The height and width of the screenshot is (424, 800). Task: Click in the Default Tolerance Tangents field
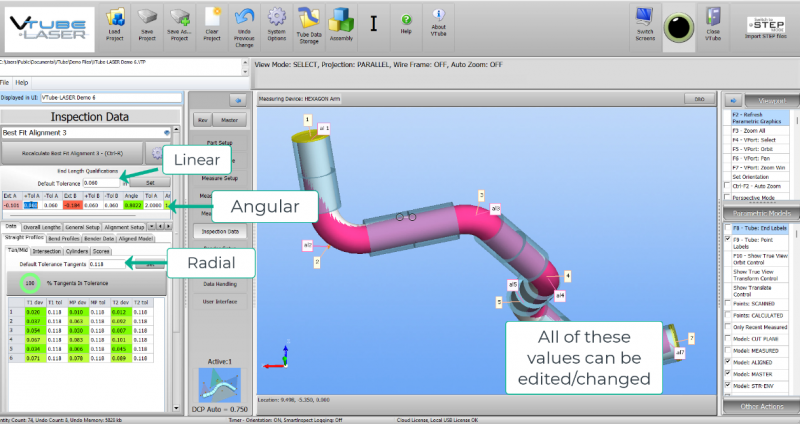click(106, 264)
